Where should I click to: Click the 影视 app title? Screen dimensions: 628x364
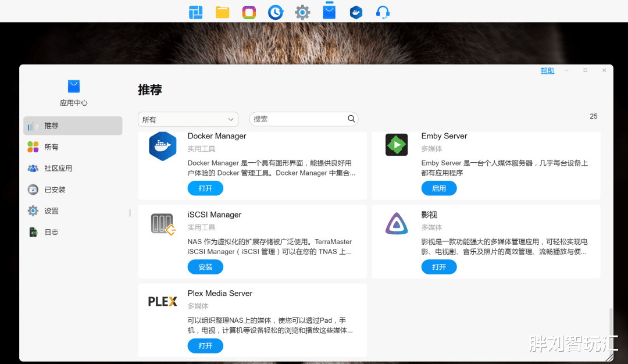(429, 215)
